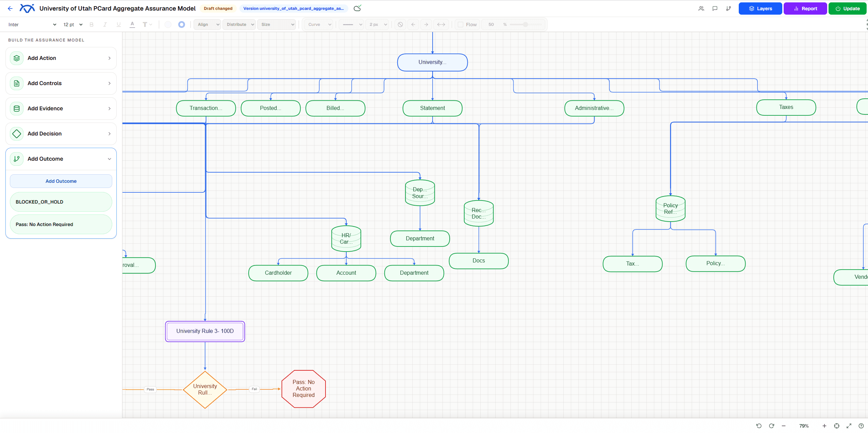Expand the Add Decision section
This screenshot has height=433, width=868.
click(x=61, y=134)
